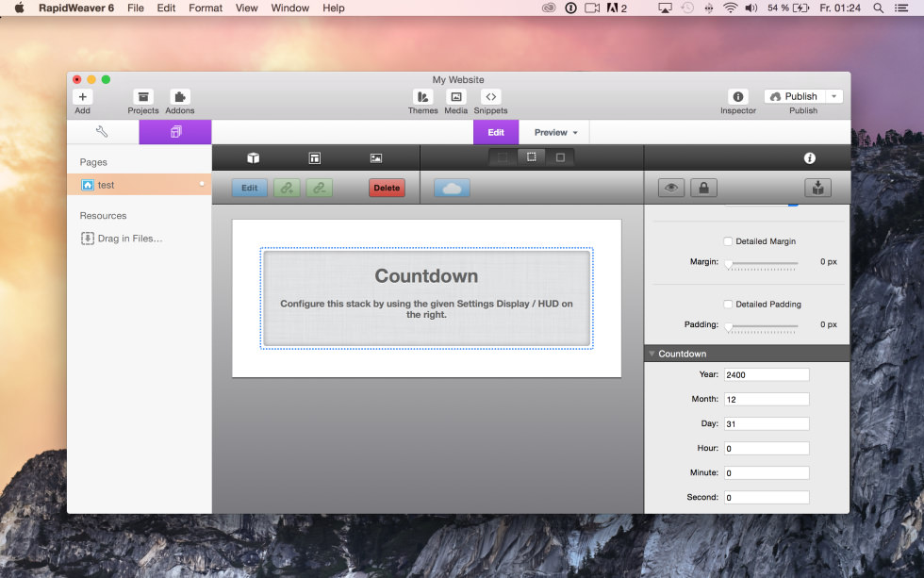Click the Add page plus icon

point(83,96)
